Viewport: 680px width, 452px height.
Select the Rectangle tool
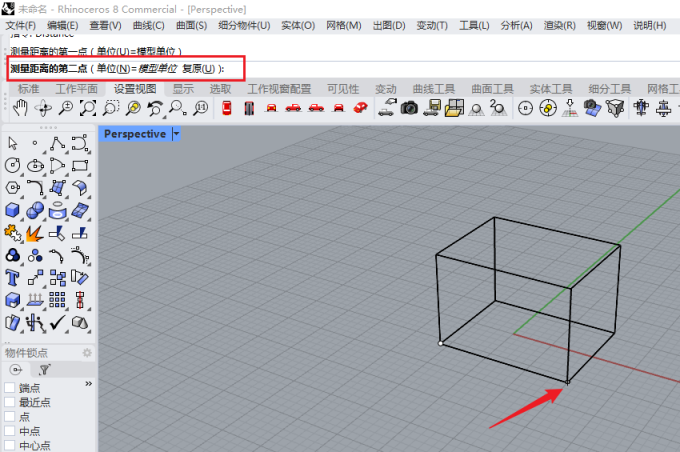80,166
